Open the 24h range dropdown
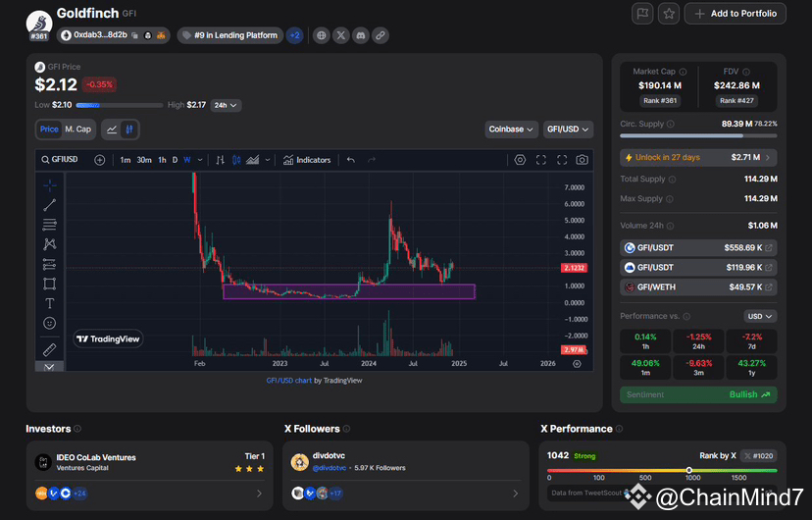This screenshot has width=812, height=520. 226,105
